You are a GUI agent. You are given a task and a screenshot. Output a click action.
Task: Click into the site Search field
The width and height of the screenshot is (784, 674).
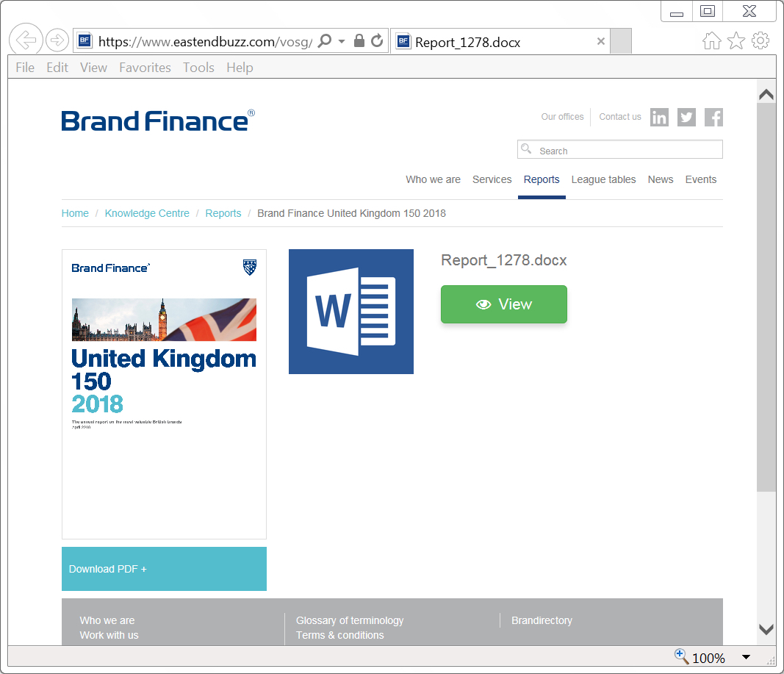(620, 149)
